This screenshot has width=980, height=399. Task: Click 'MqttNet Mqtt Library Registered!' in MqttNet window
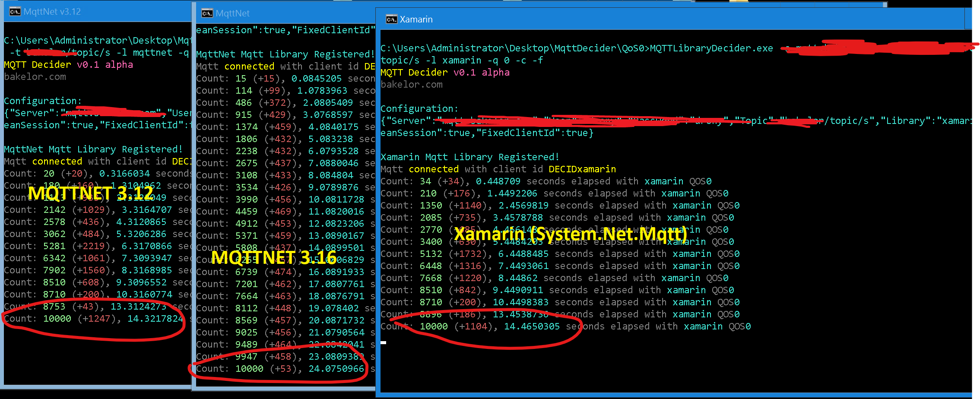pos(285,54)
